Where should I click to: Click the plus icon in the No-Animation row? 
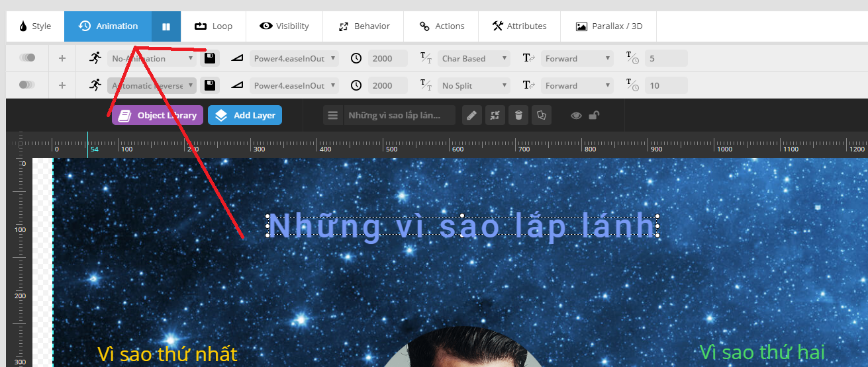(62, 58)
